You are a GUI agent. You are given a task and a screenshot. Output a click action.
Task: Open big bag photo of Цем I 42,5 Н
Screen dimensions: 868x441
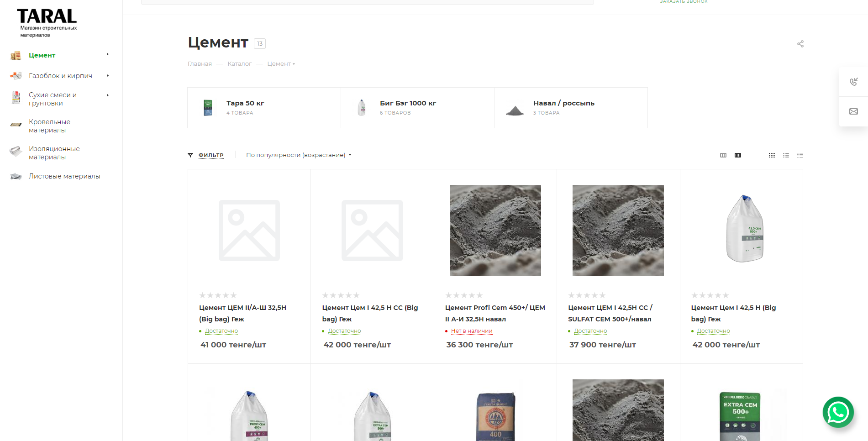tap(745, 228)
